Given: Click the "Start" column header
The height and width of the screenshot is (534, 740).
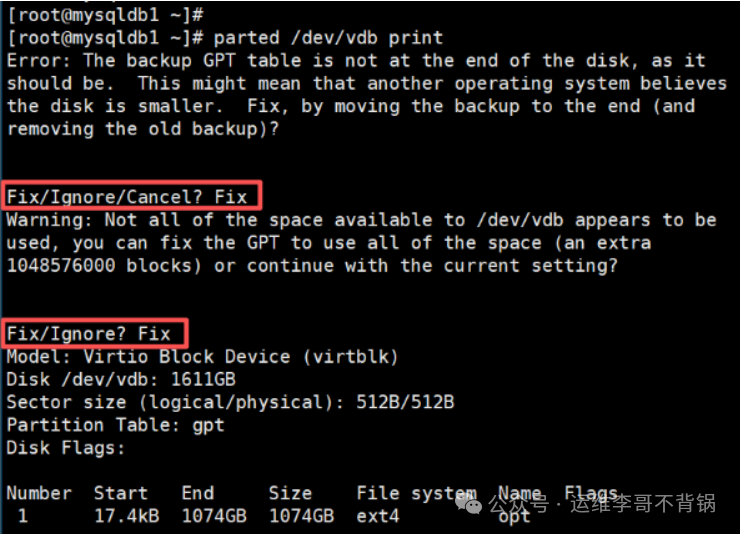Looking at the screenshot, I should pos(121,493).
